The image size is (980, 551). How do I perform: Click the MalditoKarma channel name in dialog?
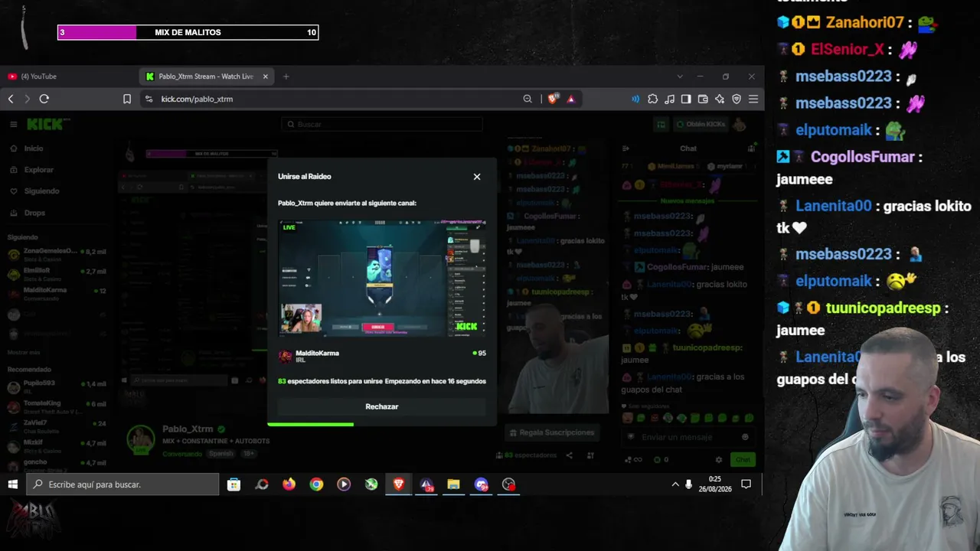point(317,353)
